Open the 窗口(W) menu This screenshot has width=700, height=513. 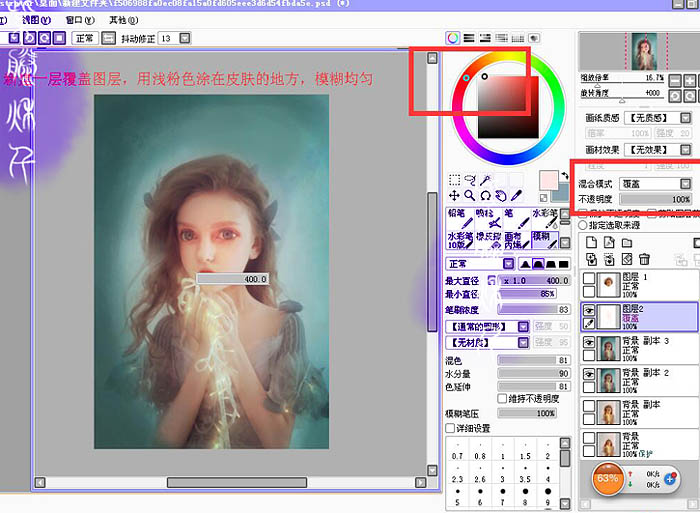(x=80, y=20)
